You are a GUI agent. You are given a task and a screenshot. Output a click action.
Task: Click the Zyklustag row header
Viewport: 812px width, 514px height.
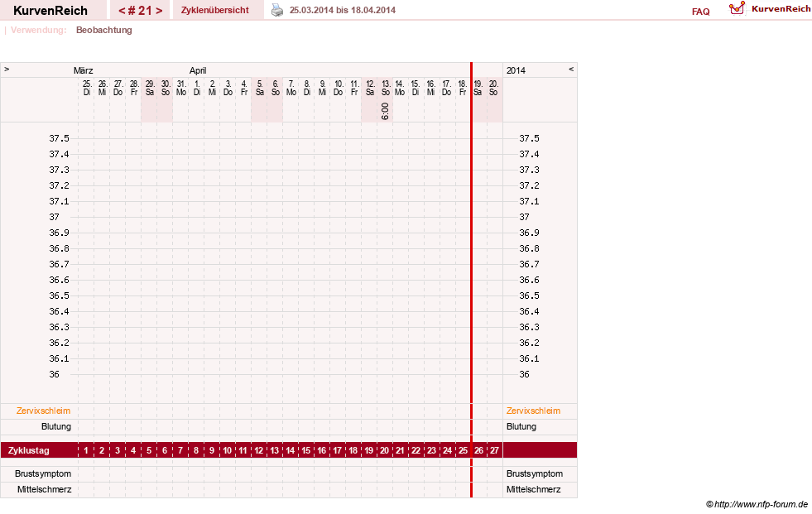point(28,450)
